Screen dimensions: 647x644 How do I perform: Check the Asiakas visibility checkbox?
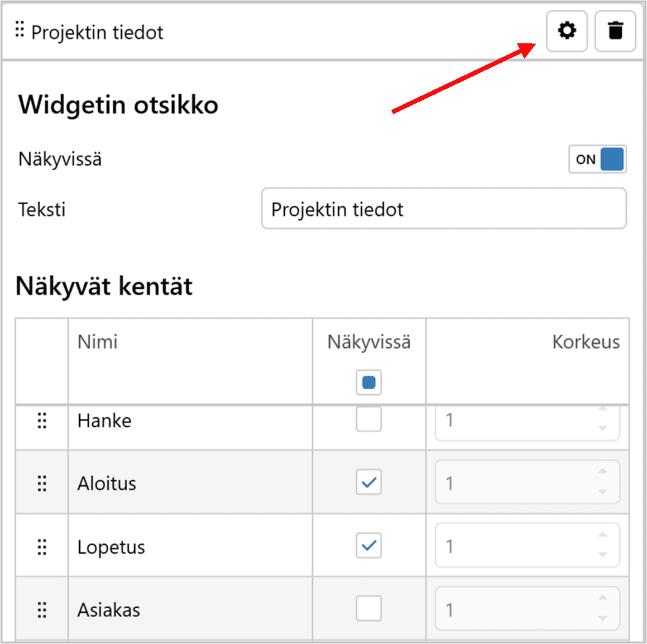point(369,609)
